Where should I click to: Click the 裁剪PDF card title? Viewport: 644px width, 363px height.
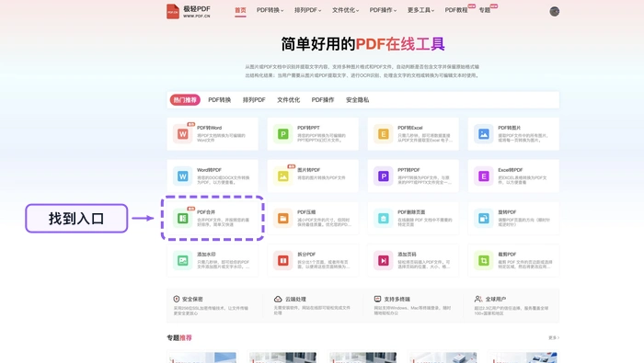click(507, 255)
